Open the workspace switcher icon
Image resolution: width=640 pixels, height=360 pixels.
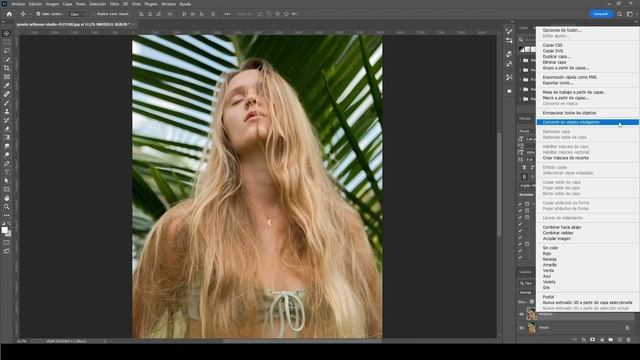click(x=630, y=14)
